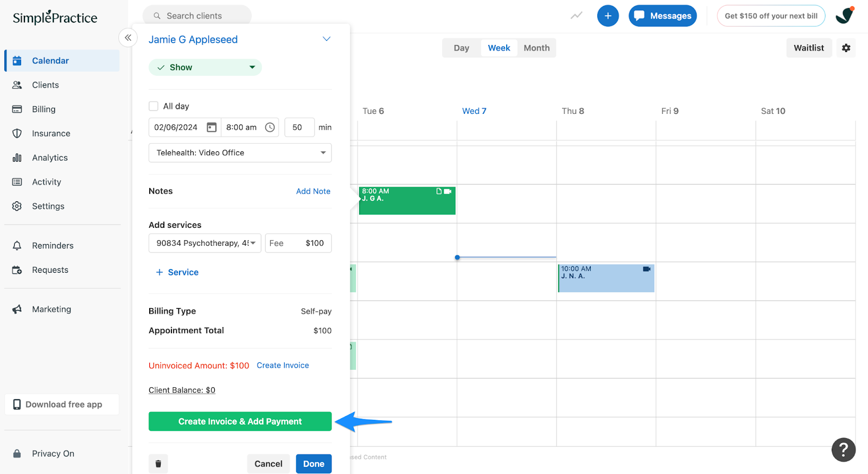Open the date picker calendar icon
The width and height of the screenshot is (868, 474).
point(212,127)
